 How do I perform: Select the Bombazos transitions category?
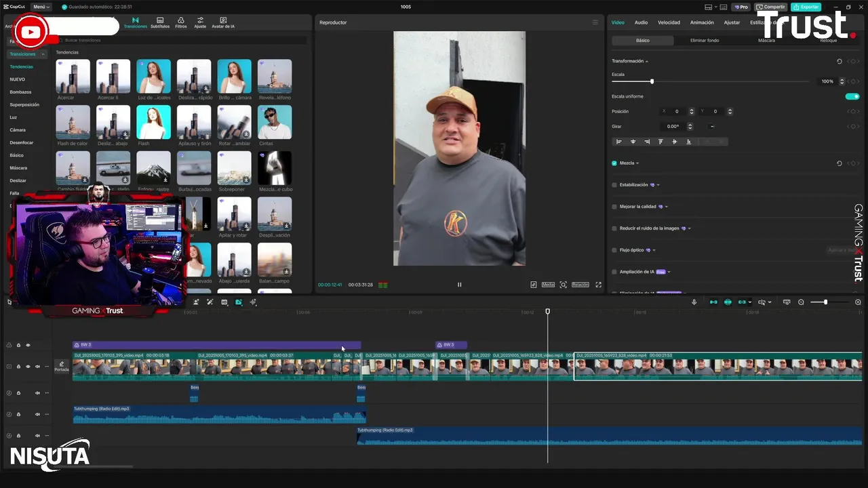coord(20,92)
